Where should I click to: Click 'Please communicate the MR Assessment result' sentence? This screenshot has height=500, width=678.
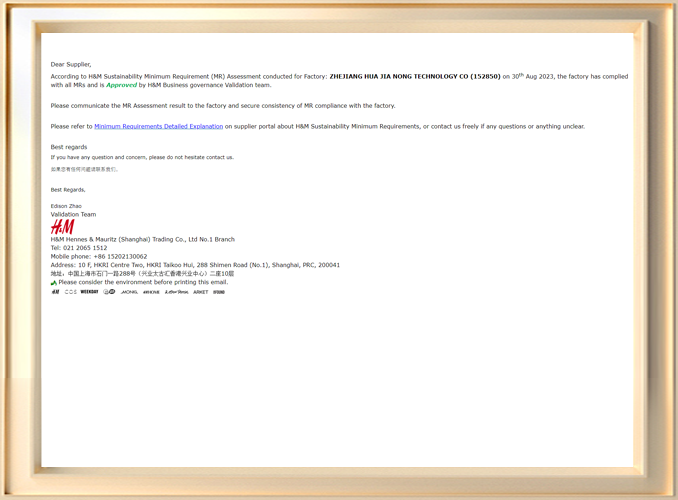(x=223, y=106)
